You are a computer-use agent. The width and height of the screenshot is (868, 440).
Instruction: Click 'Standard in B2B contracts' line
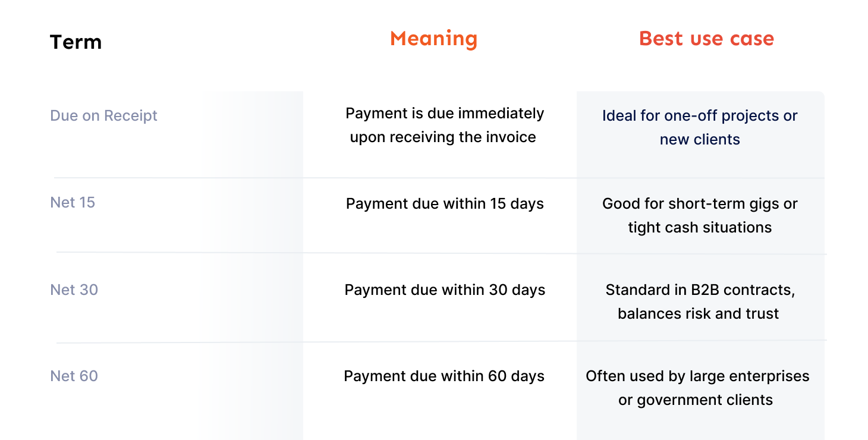click(700, 290)
